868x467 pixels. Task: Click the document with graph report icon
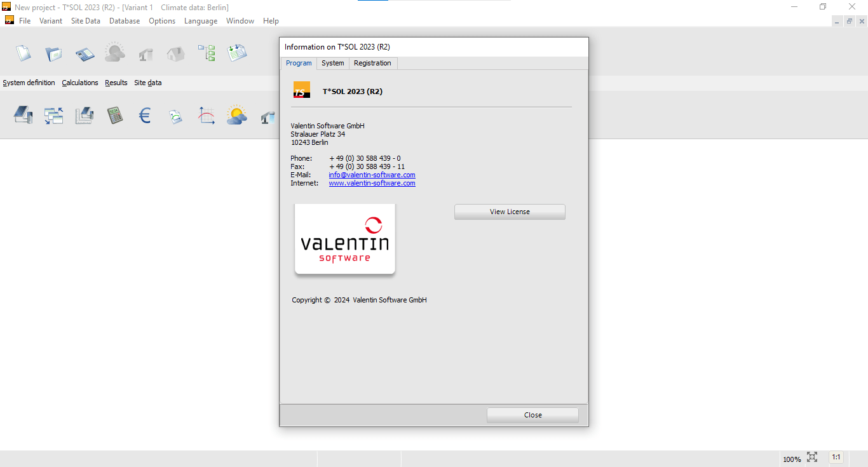point(175,116)
